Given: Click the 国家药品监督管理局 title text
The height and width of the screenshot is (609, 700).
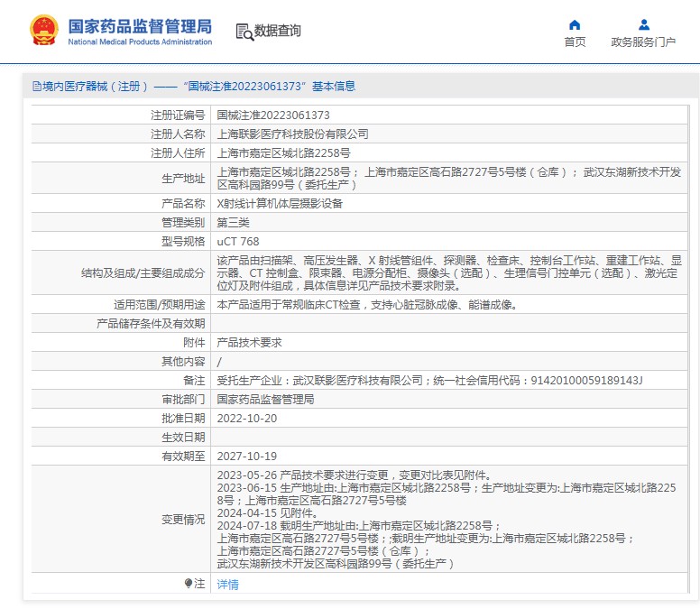Looking at the screenshot, I should (140, 25).
